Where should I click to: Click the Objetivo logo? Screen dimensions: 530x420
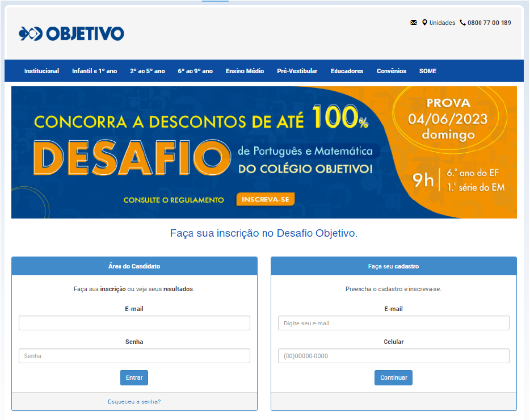pyautogui.click(x=71, y=33)
